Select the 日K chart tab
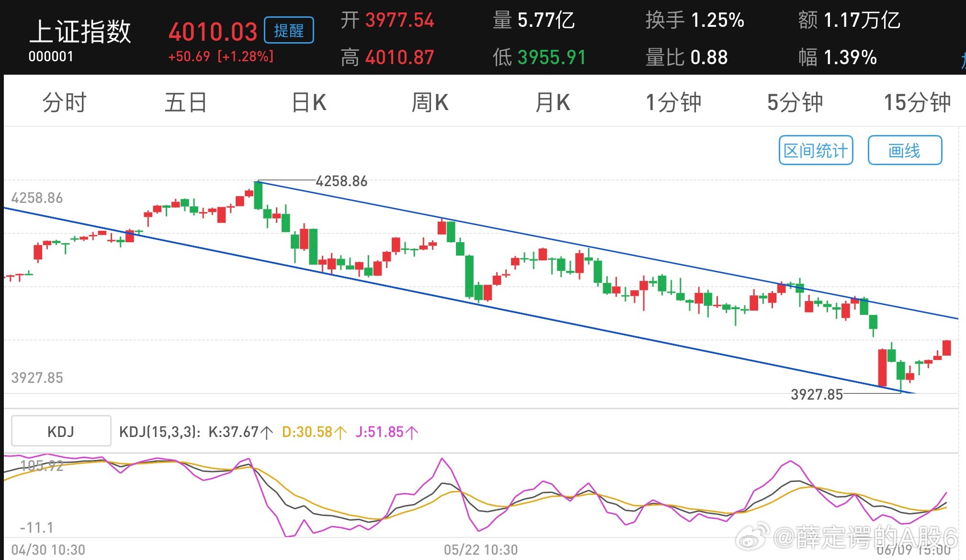966x560 pixels. tap(309, 102)
